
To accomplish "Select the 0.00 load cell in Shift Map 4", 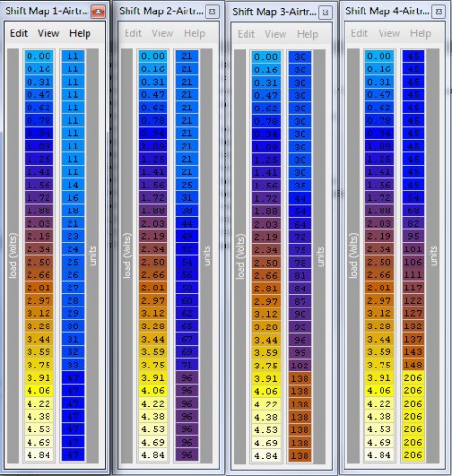I will (379, 56).
